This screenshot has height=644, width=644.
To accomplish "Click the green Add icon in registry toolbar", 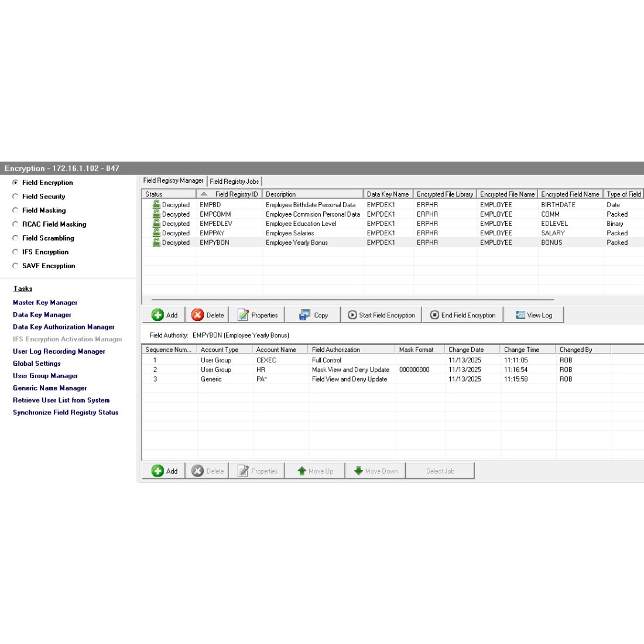I will pos(157,315).
